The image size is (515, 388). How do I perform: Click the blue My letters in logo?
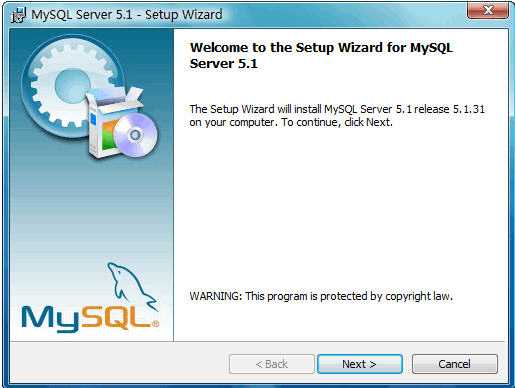pos(51,319)
